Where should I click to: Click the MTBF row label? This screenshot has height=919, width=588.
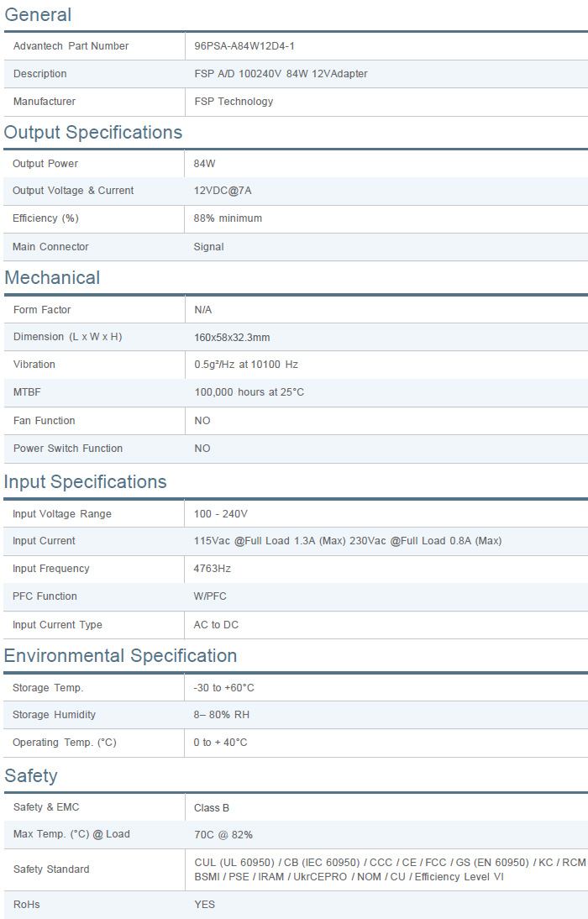(x=27, y=392)
